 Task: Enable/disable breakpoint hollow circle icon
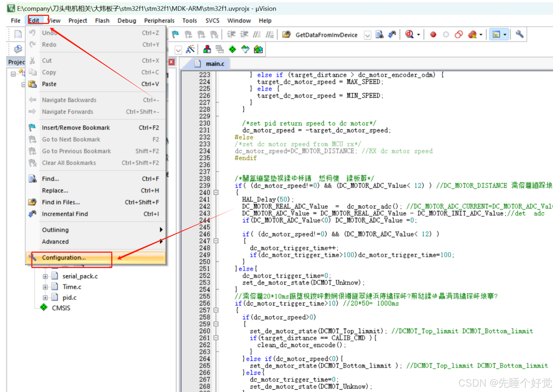[x=446, y=35]
